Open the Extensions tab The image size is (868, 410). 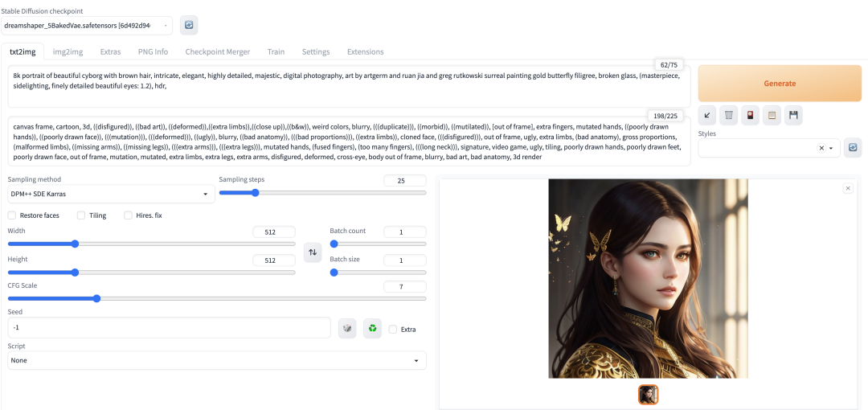(366, 51)
